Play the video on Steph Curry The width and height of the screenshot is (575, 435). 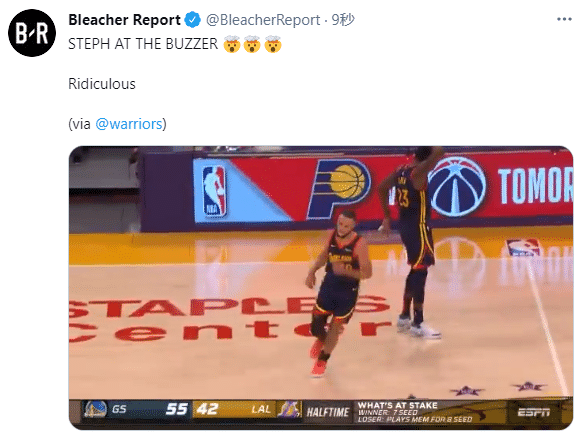point(340,290)
